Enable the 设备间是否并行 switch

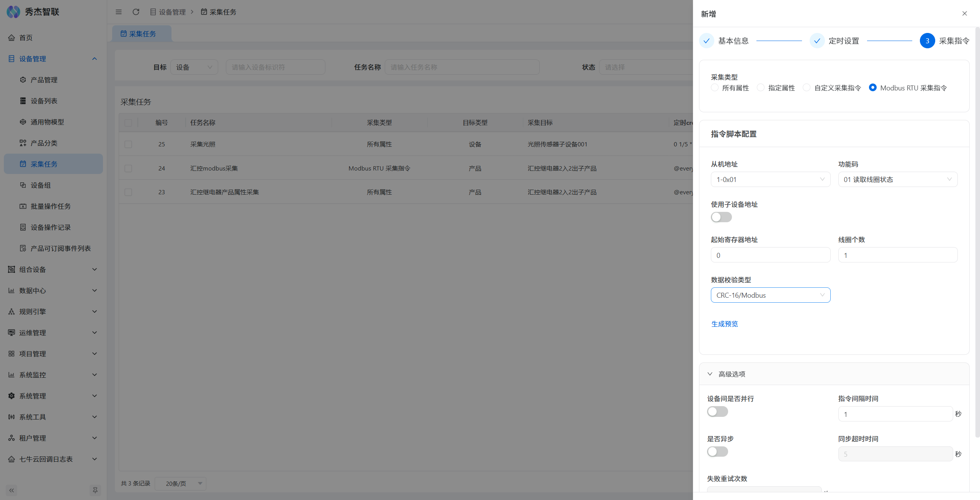point(717,411)
